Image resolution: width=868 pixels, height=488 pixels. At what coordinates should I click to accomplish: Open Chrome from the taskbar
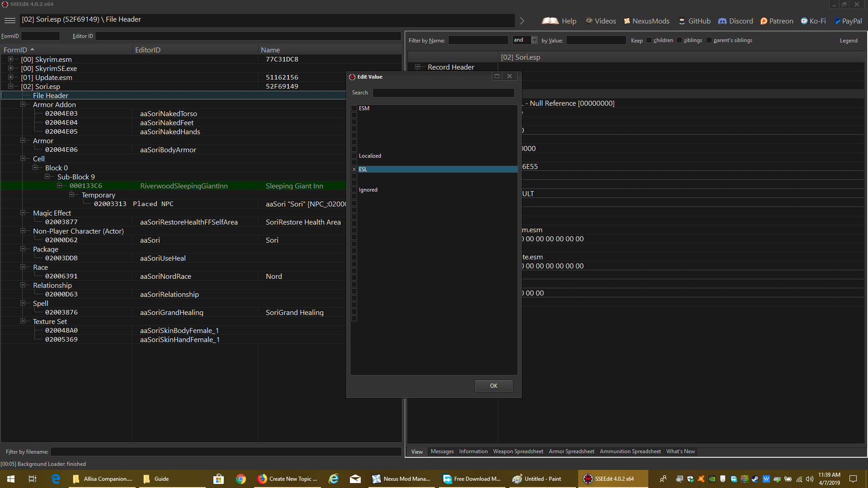(241, 479)
